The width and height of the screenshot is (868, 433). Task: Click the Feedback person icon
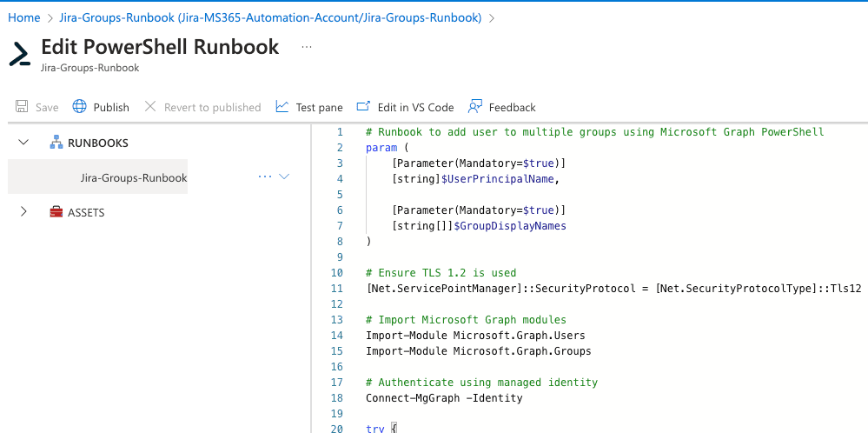[475, 106]
